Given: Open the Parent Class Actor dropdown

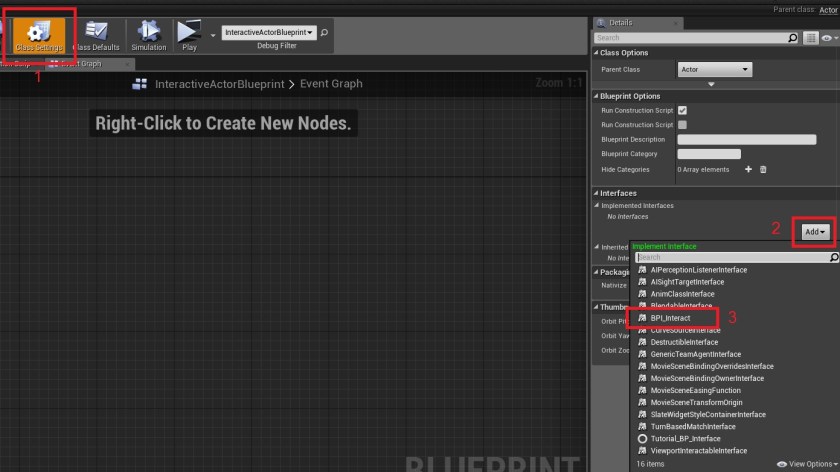Looking at the screenshot, I should click(x=714, y=69).
